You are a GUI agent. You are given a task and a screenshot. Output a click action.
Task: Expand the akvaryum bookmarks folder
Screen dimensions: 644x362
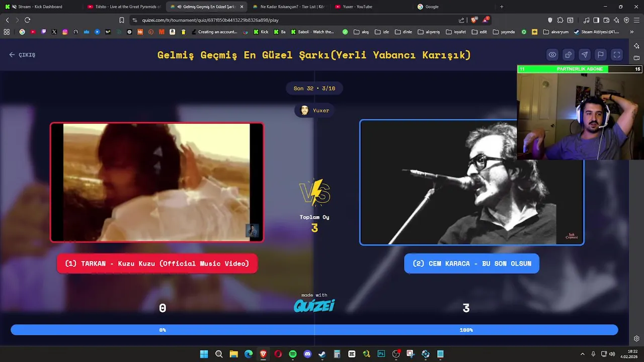[x=555, y=32]
